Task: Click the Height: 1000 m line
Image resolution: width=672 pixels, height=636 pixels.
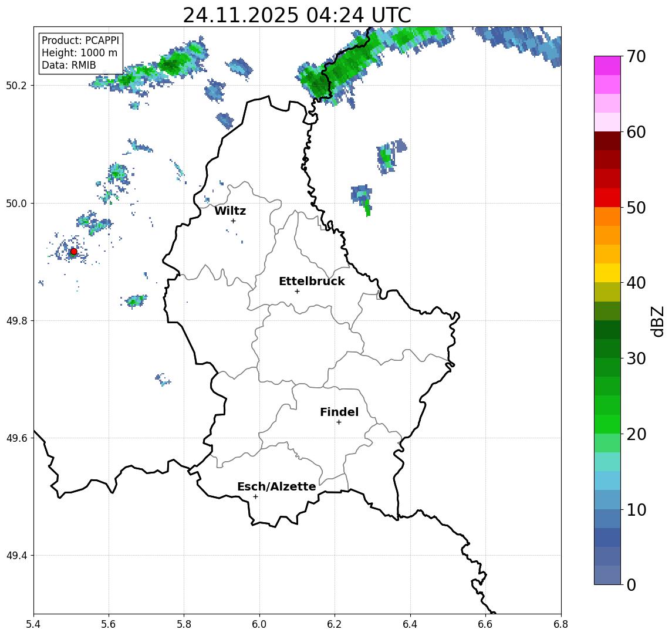Action: click(x=79, y=53)
